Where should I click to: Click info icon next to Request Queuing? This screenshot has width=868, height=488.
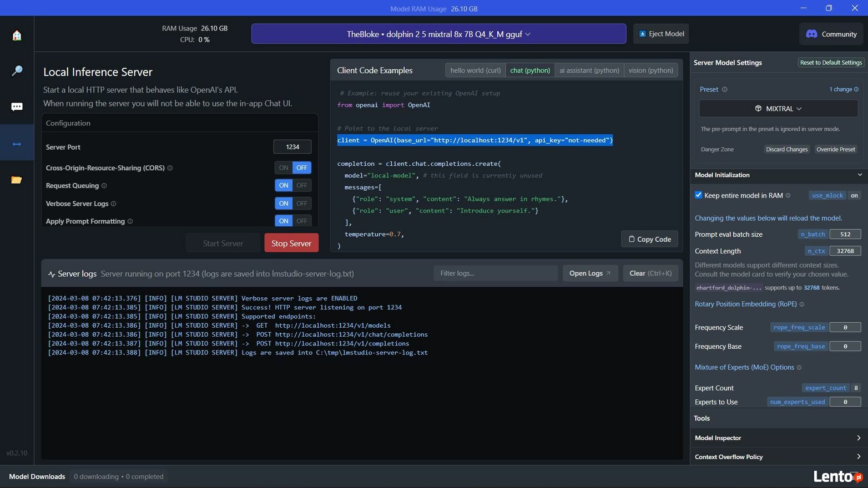(104, 186)
